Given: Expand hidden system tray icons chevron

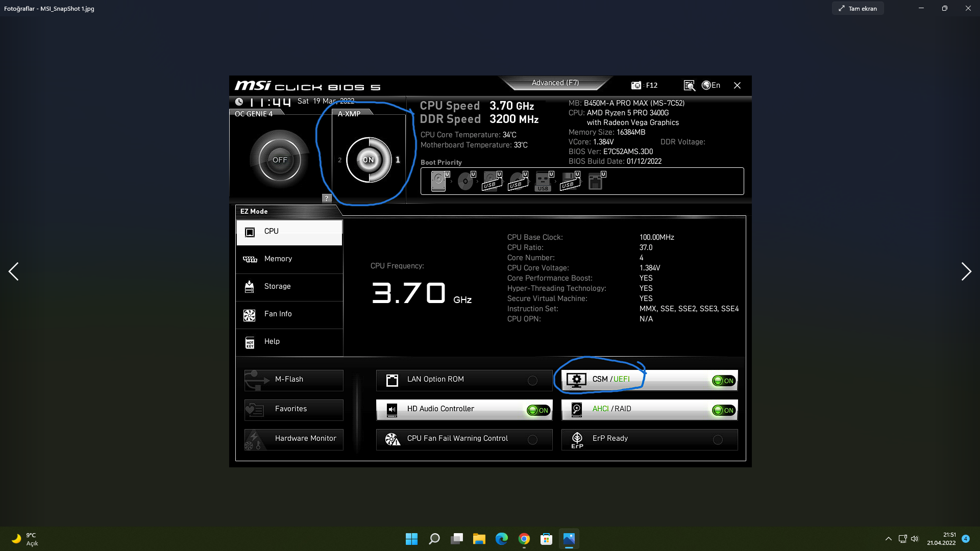Looking at the screenshot, I should pos(888,539).
